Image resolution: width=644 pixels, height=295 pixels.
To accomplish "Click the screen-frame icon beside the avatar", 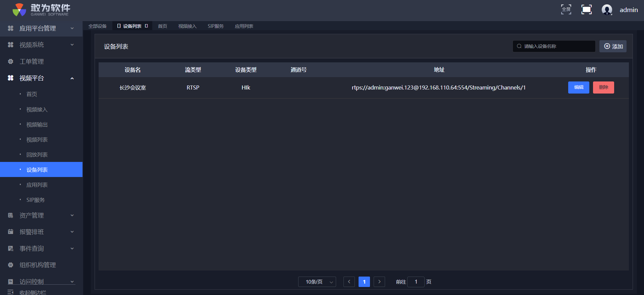I will click(586, 9).
